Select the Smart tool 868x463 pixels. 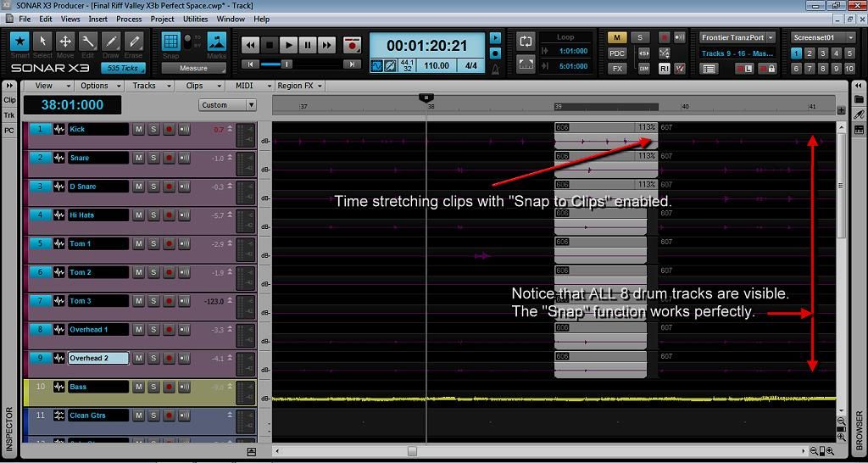(19, 42)
